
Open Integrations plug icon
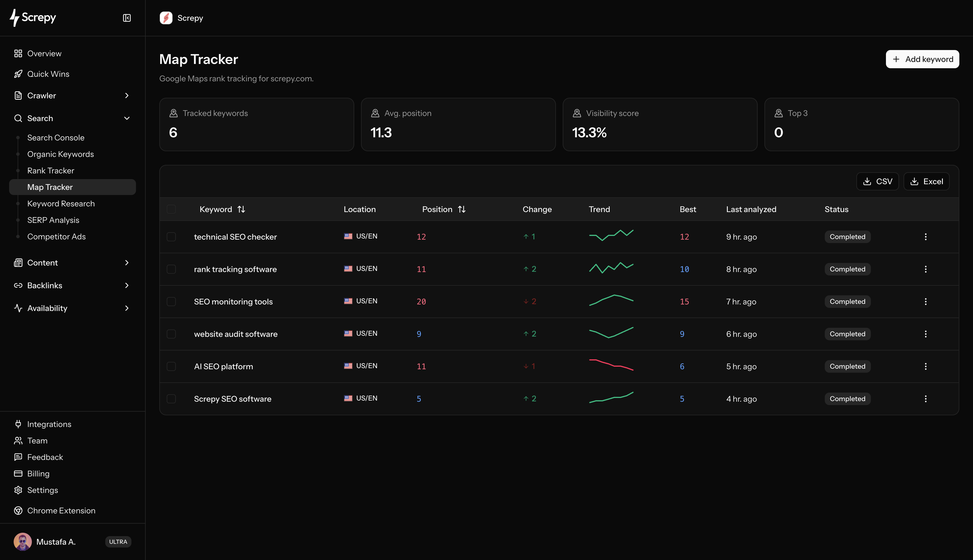(18, 424)
